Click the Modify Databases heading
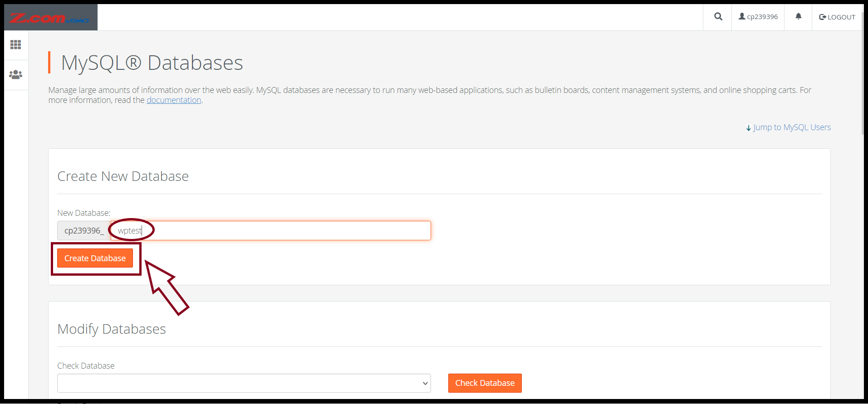Image resolution: width=868 pixels, height=404 pixels. 112,329
